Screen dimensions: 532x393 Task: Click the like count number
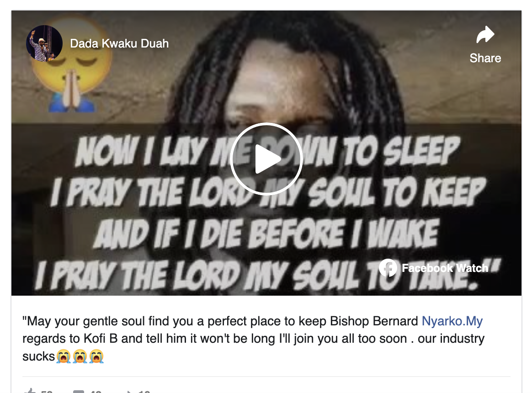pos(47,391)
